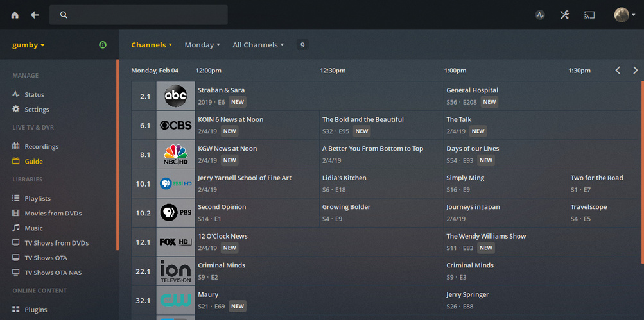Open the Channels view dropdown
644x320 pixels.
click(152, 45)
